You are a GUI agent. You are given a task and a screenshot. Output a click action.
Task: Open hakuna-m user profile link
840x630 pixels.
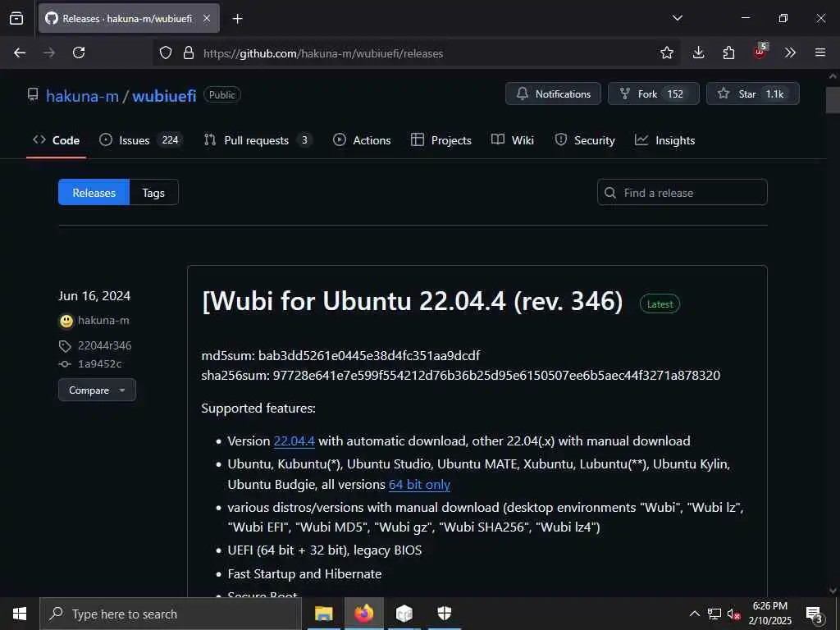pos(83,96)
